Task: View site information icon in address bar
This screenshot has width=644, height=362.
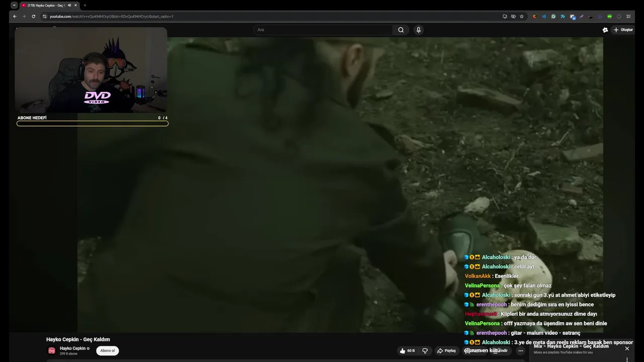Action: [x=45, y=16]
